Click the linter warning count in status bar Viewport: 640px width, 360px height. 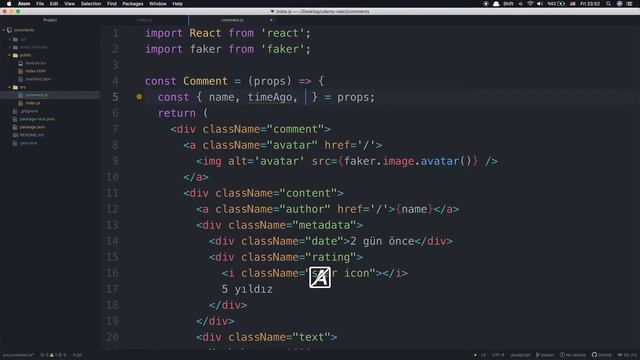[x=53, y=355]
